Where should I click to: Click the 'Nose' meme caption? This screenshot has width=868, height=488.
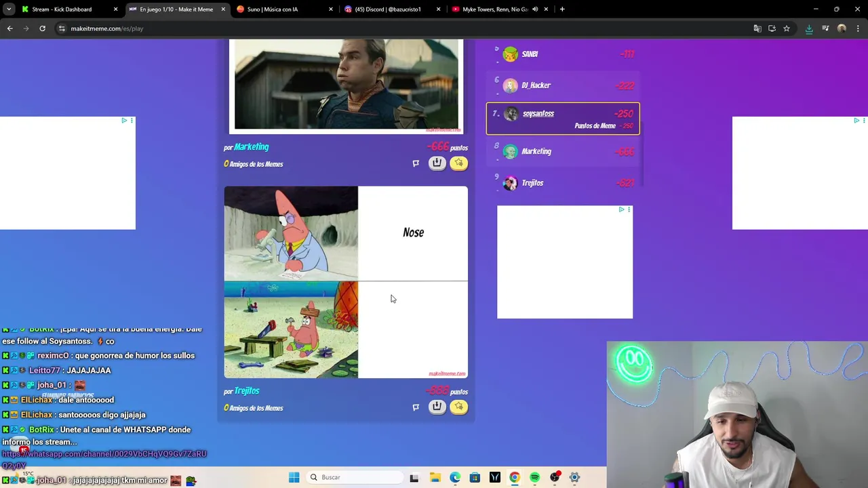point(413,232)
